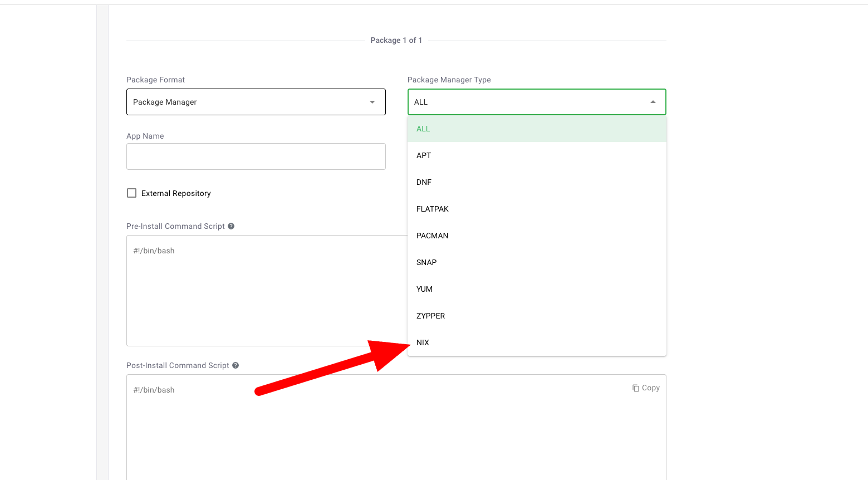Click inside Pre-Install Command Script textarea
868x480 pixels.
tap(267, 291)
